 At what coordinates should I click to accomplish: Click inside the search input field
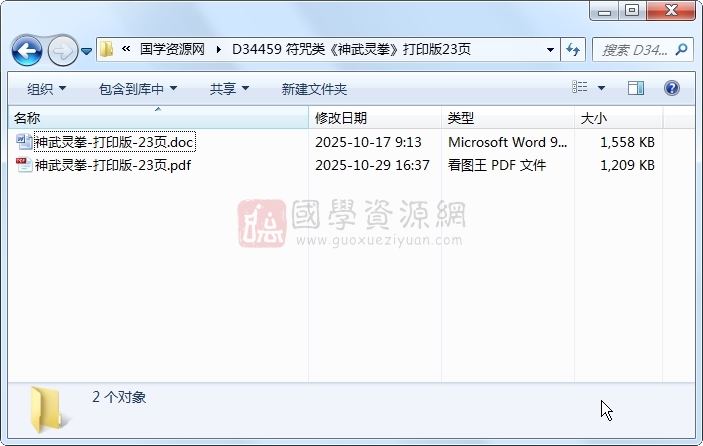634,49
